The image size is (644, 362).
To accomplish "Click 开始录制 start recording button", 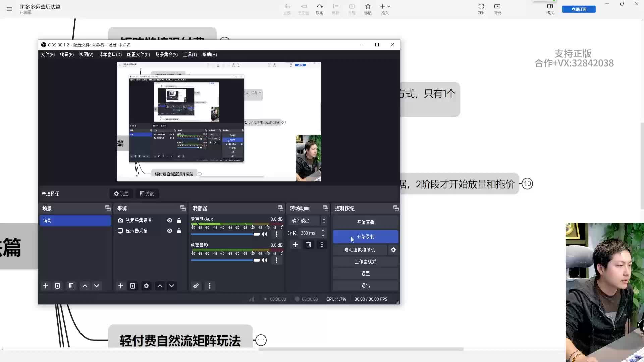I will 366,237.
